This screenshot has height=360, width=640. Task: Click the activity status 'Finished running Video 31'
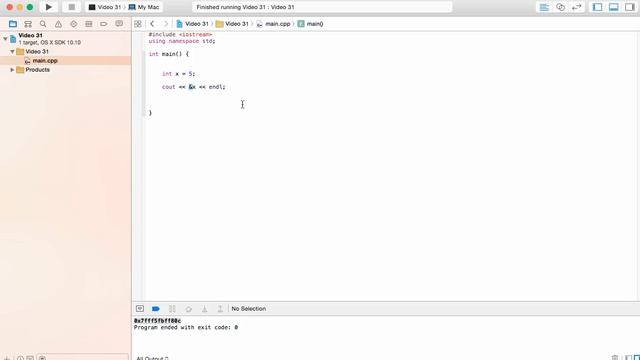[x=245, y=7]
